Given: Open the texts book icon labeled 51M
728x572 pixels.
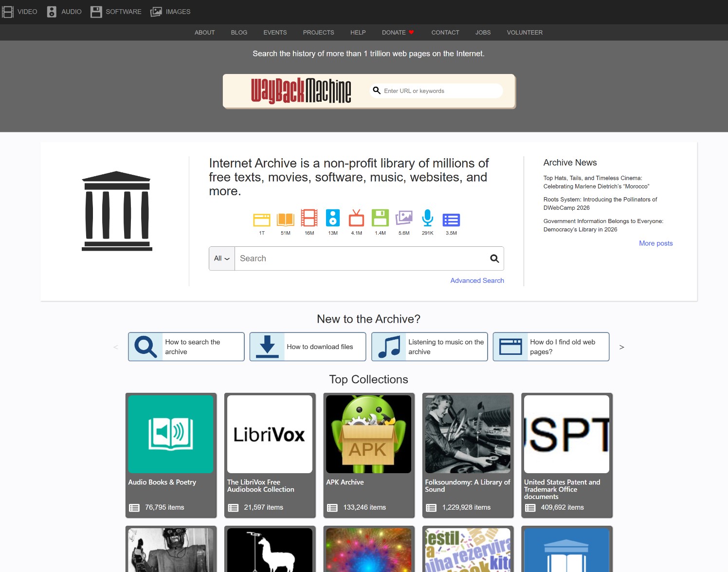Looking at the screenshot, I should 286,220.
